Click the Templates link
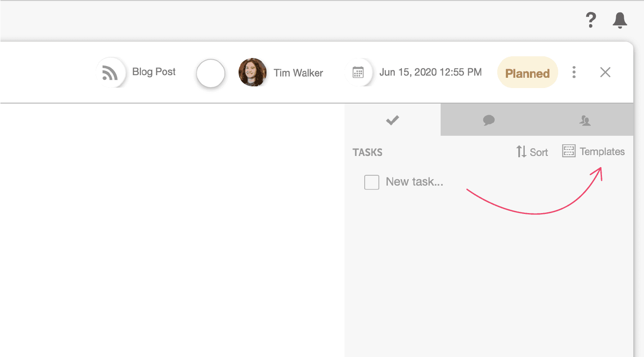Screen dimensions: 644x357 tap(602, 152)
